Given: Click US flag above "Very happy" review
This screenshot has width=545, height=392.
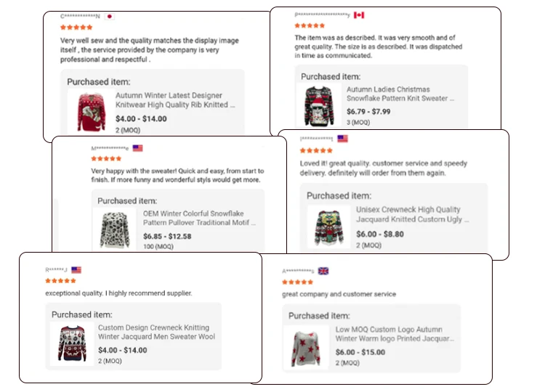Looking at the screenshot, I should click(137, 147).
